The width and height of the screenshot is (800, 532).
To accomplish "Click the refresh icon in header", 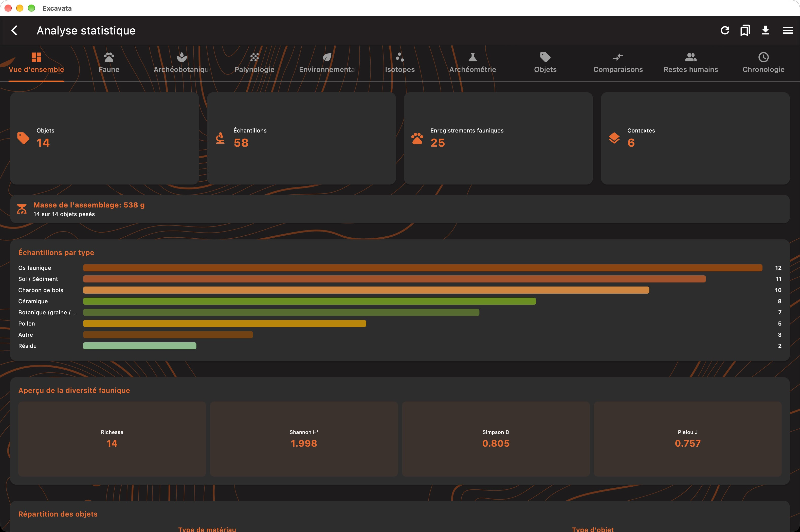I will (725, 31).
